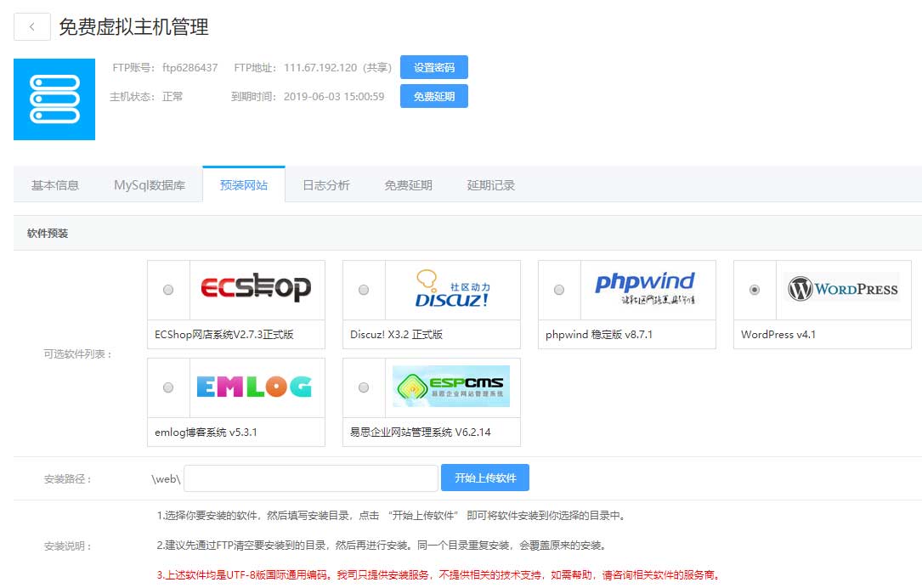Click the expiry time 2019-06-03 15:00:59
Image resolution: width=922 pixels, height=588 pixels.
(333, 96)
